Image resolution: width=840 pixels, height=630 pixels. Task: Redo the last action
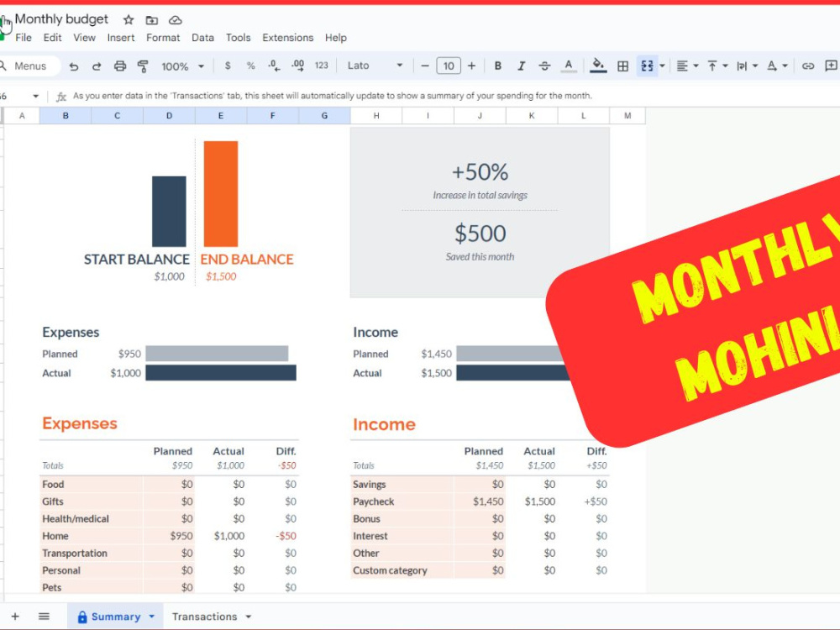(97, 66)
